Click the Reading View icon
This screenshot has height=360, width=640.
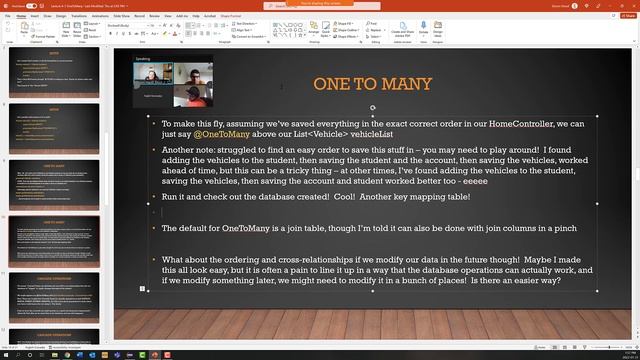[x=574, y=347]
